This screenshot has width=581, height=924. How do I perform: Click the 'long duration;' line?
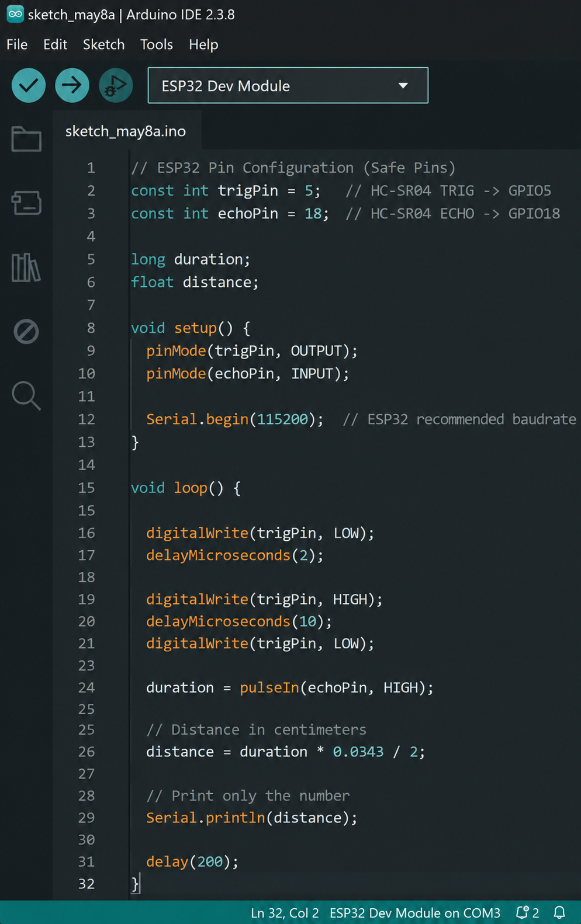click(191, 259)
